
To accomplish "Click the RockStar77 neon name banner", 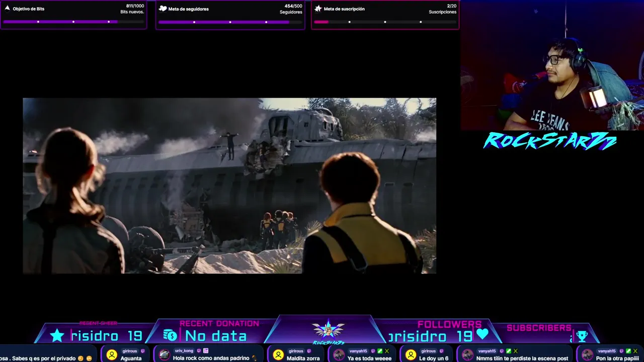I will coord(550,141).
